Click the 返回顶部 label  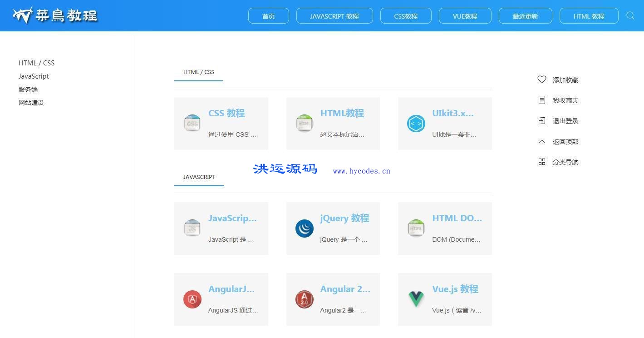[x=565, y=142]
